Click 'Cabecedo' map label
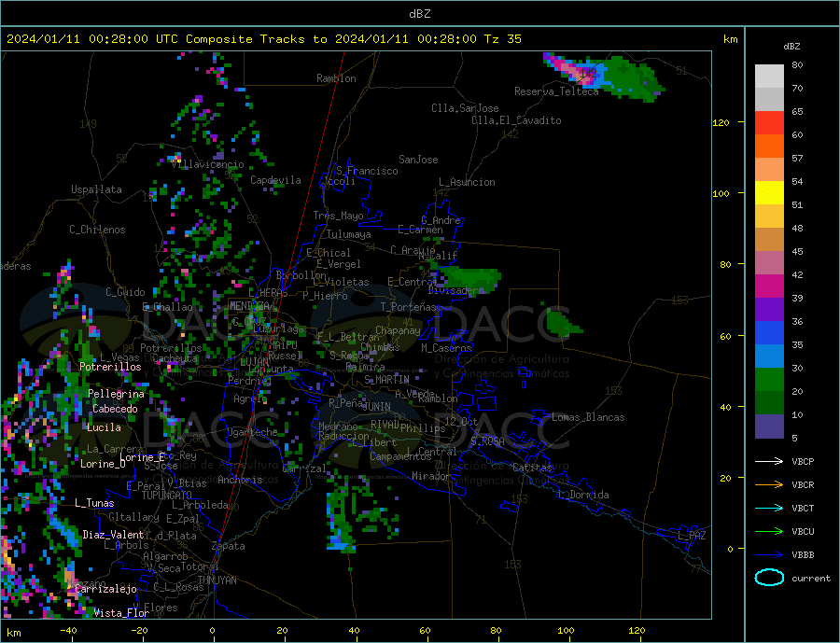Image resolution: width=840 pixels, height=643 pixels. point(115,409)
